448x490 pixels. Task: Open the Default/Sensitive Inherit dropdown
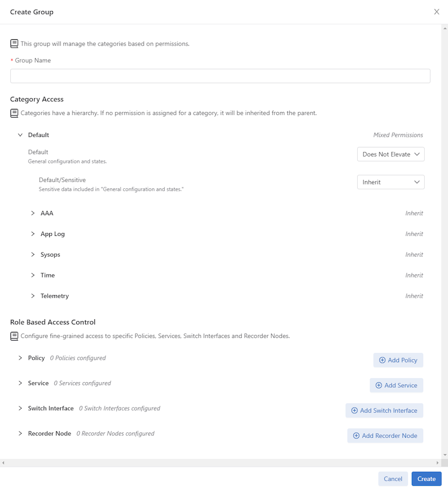[x=391, y=182]
